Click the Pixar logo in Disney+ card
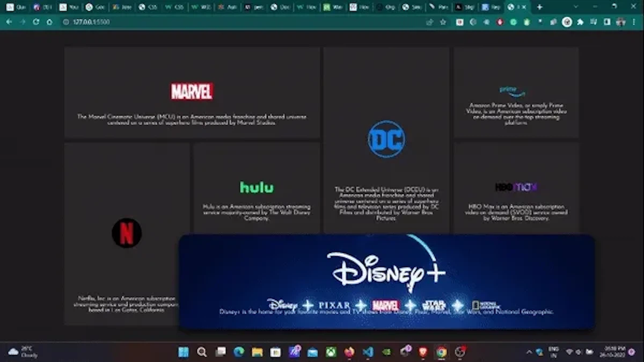This screenshot has height=362, width=644. pos(334,305)
